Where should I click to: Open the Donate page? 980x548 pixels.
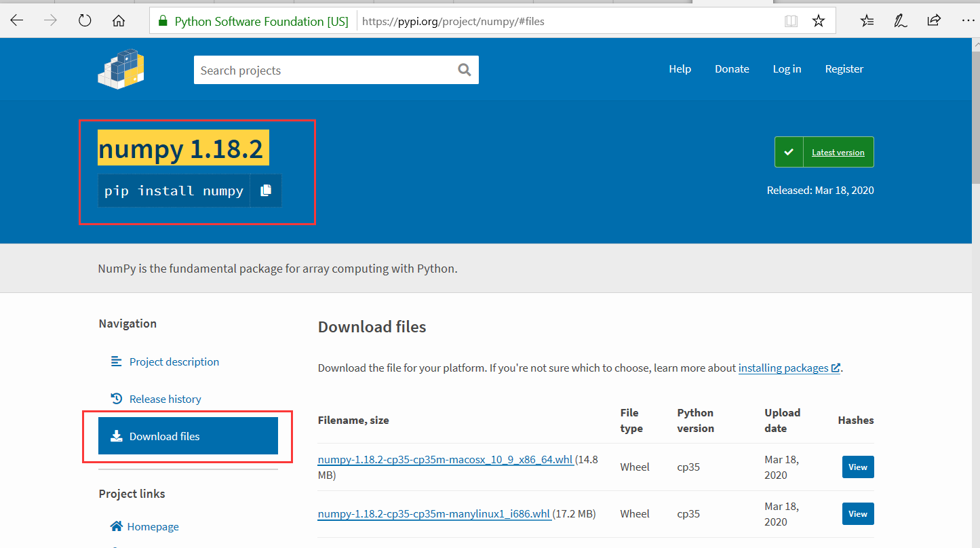point(732,69)
